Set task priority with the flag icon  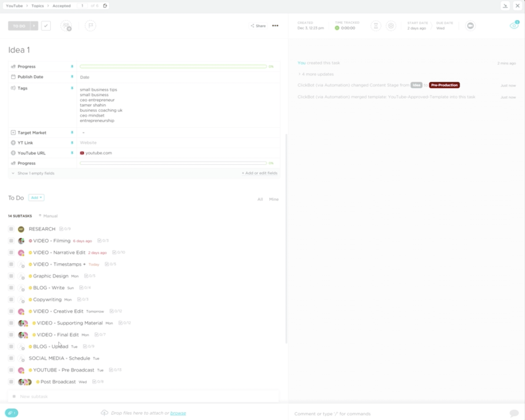tap(90, 26)
